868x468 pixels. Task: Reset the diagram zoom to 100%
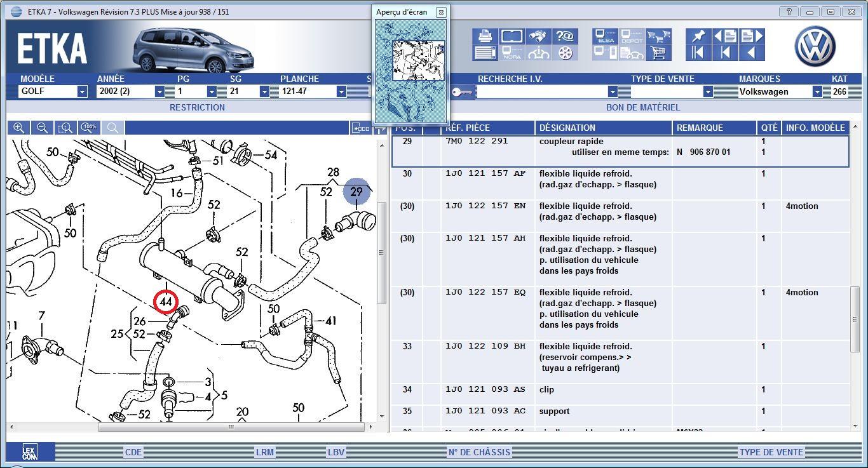(89, 128)
